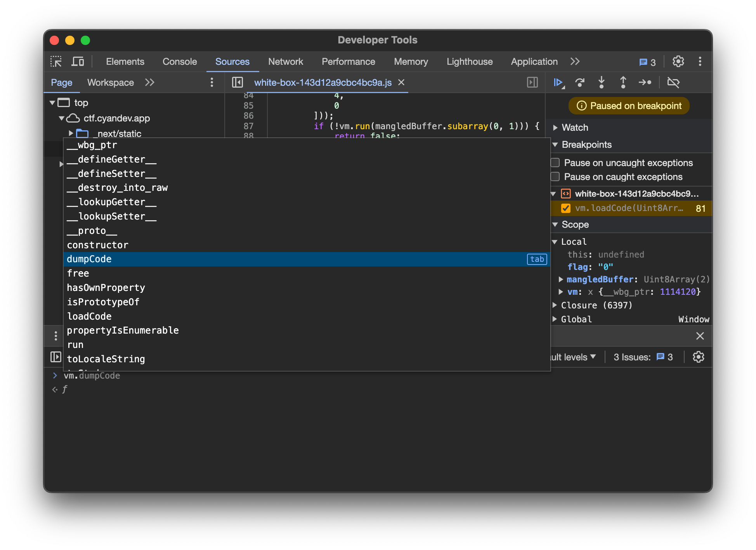Image resolution: width=756 pixels, height=550 pixels.
Task: Toggle the device toolbar icon
Action: click(x=78, y=62)
